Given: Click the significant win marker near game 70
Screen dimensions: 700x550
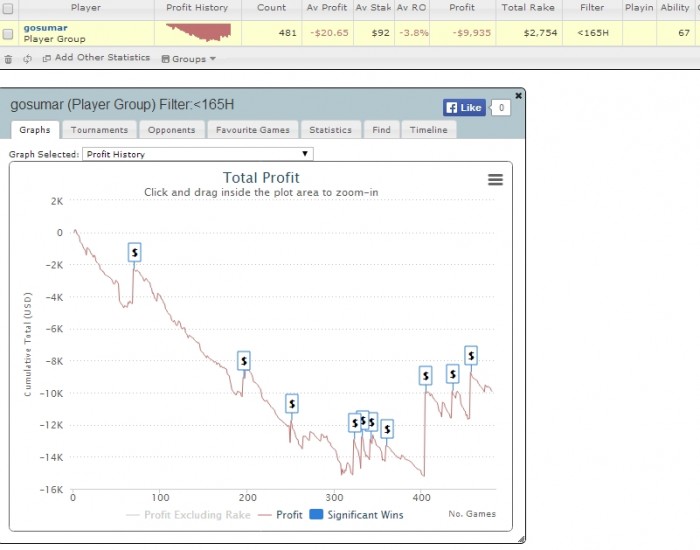Looking at the screenshot, I should click(x=134, y=252).
